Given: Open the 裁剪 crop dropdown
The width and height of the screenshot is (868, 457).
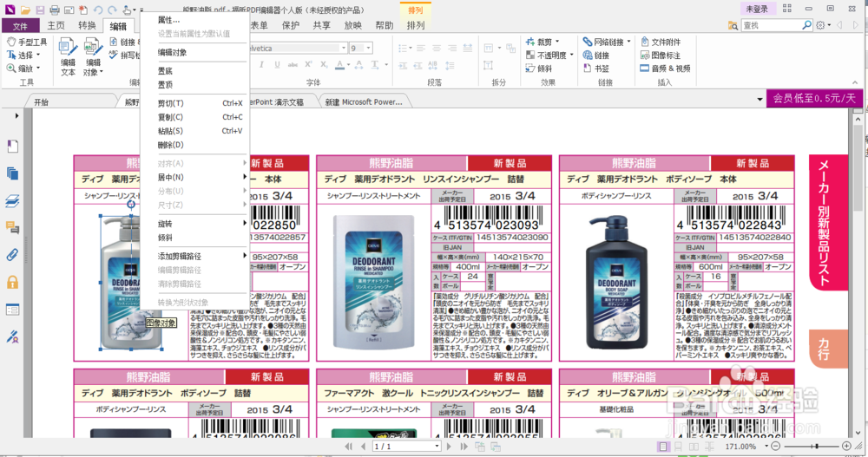Looking at the screenshot, I should tap(557, 42).
